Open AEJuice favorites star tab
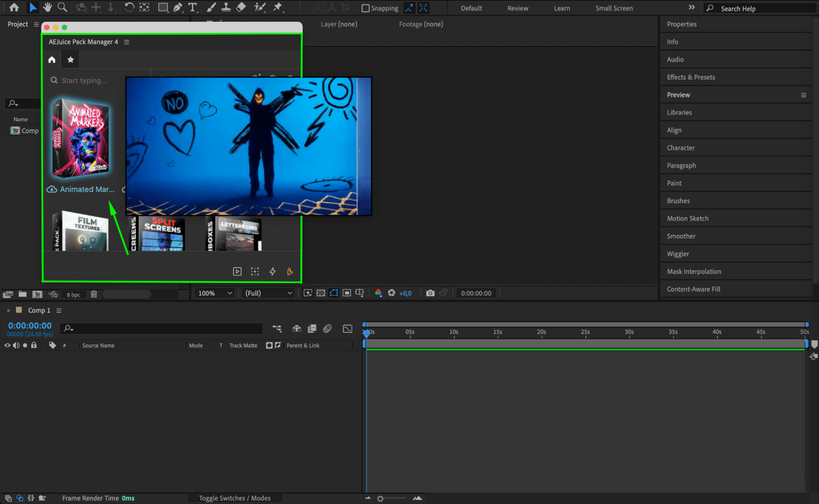The width and height of the screenshot is (819, 504). click(70, 60)
